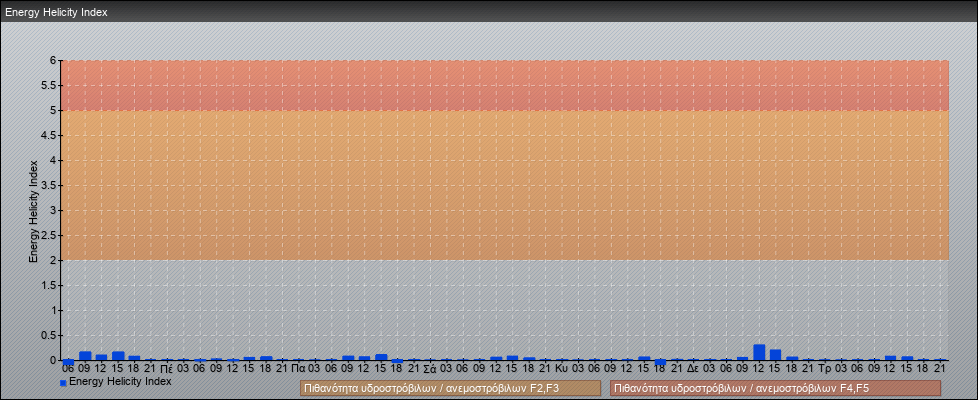This screenshot has width=978, height=400.
Task: Click the y-axis value 1
Action: coord(54,310)
